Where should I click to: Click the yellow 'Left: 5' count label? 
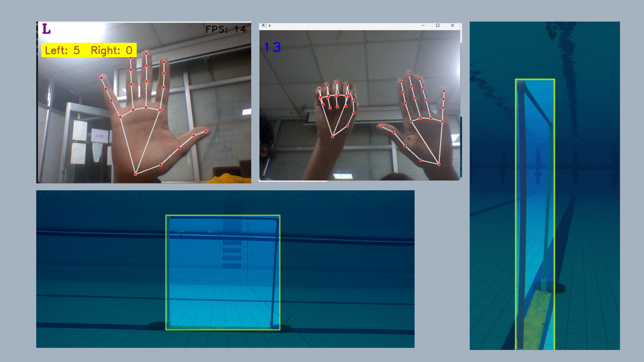coord(63,50)
